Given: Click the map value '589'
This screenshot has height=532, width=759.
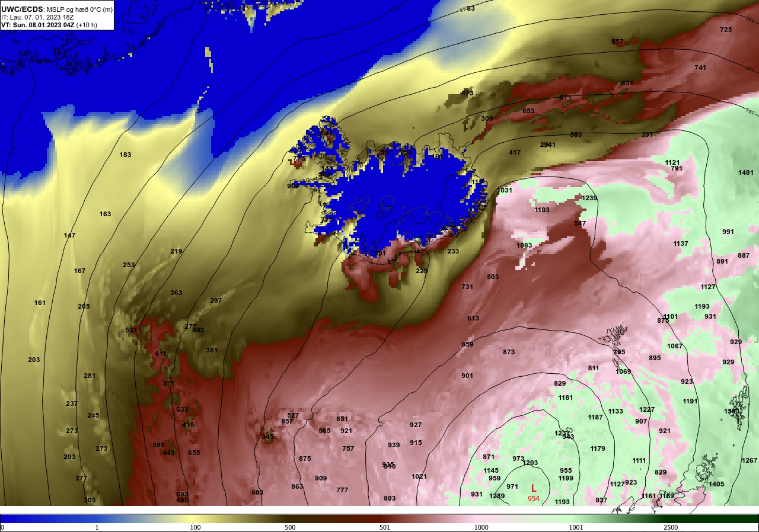Looking at the screenshot, I should 158,445.
